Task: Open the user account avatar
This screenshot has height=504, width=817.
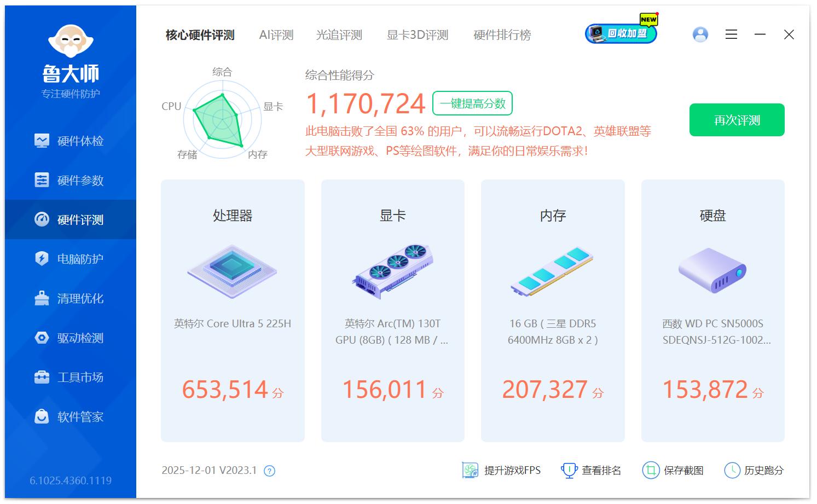Action: [x=700, y=34]
